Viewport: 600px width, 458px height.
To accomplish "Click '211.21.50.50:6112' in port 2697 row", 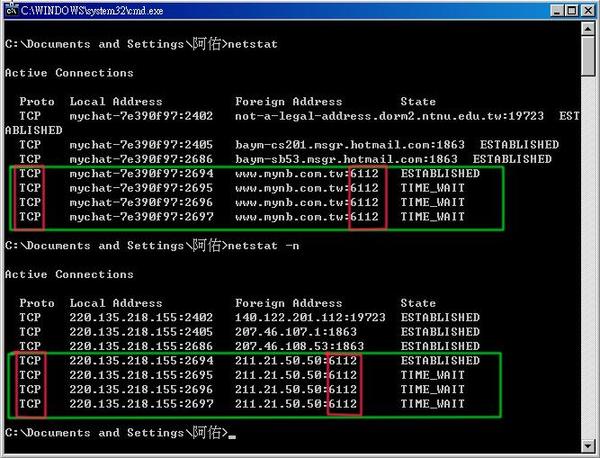I will pos(296,404).
